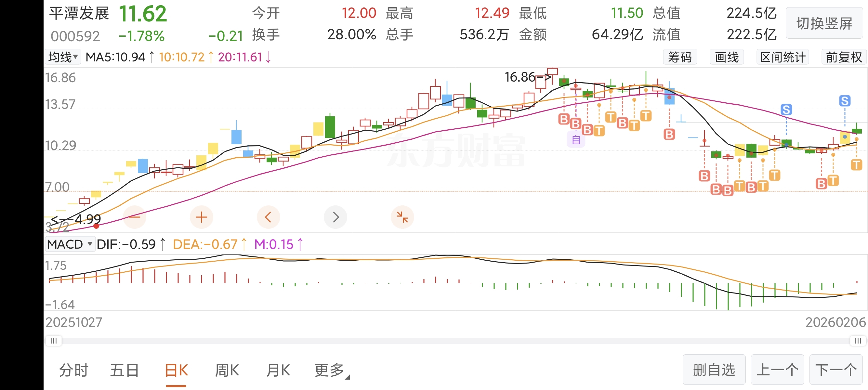
Task: Tap the red B buy marker
Action: (669, 134)
